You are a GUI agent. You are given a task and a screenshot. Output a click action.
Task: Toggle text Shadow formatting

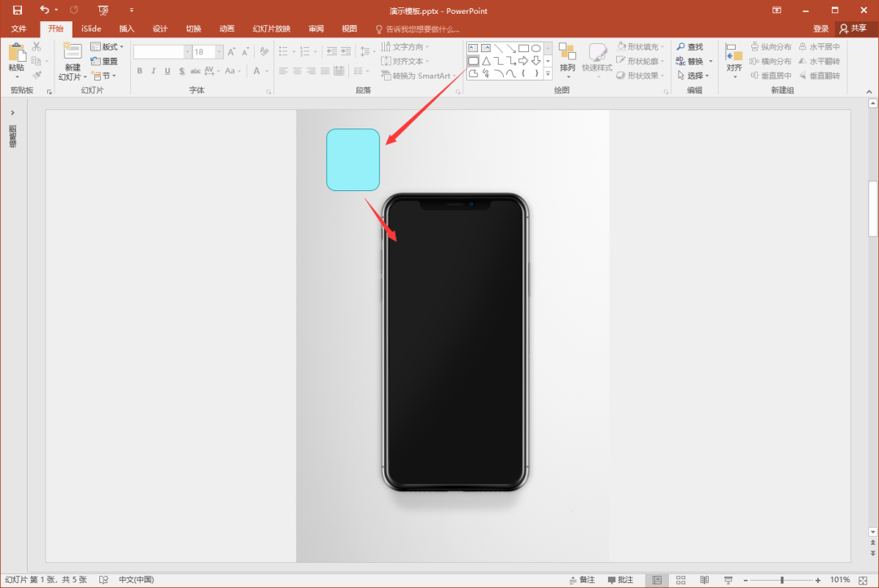click(181, 71)
